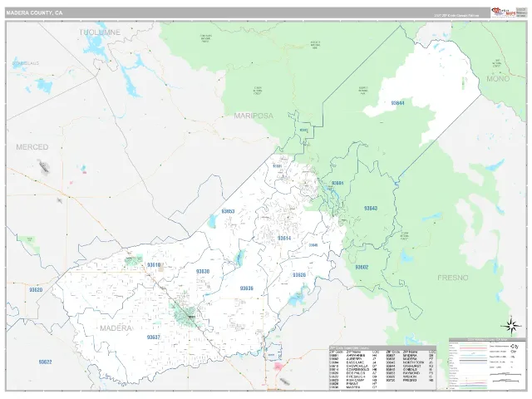The height and width of the screenshot is (399, 532).
Task: Click the NORTH FORK row in ZIP index
Action: click(411, 362)
